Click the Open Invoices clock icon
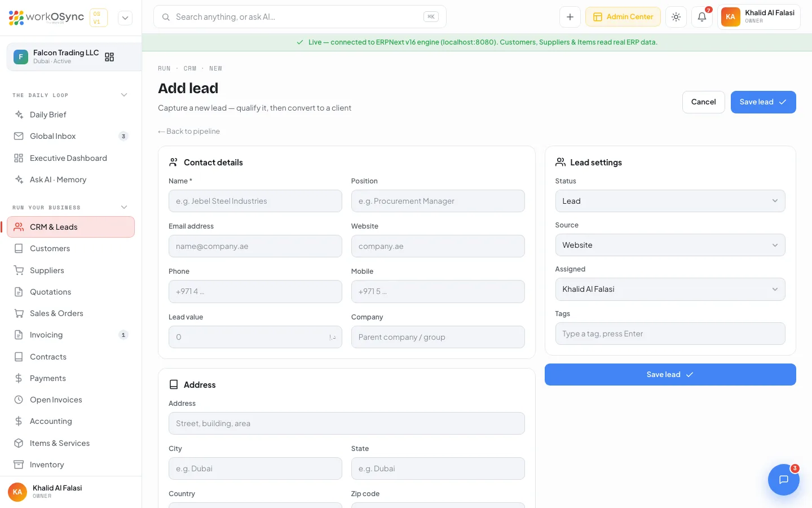 (x=19, y=400)
